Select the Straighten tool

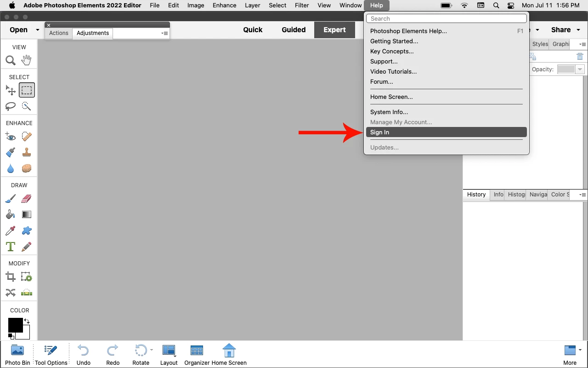pos(27,293)
